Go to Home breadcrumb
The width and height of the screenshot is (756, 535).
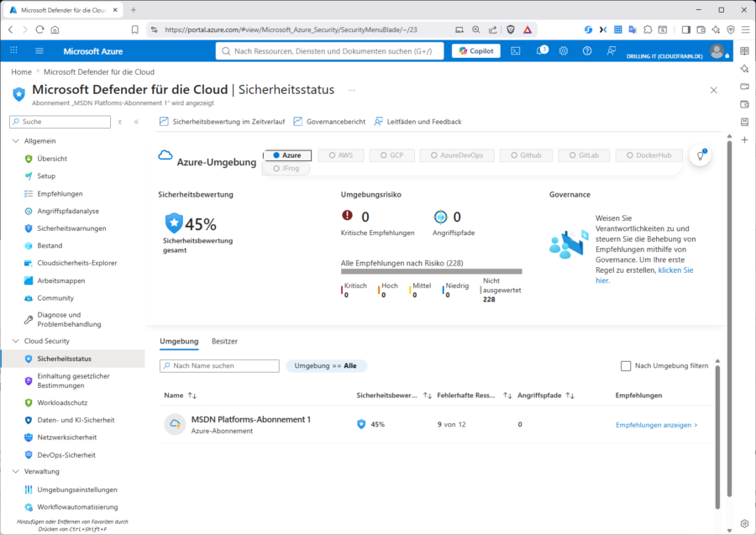pyautogui.click(x=21, y=72)
